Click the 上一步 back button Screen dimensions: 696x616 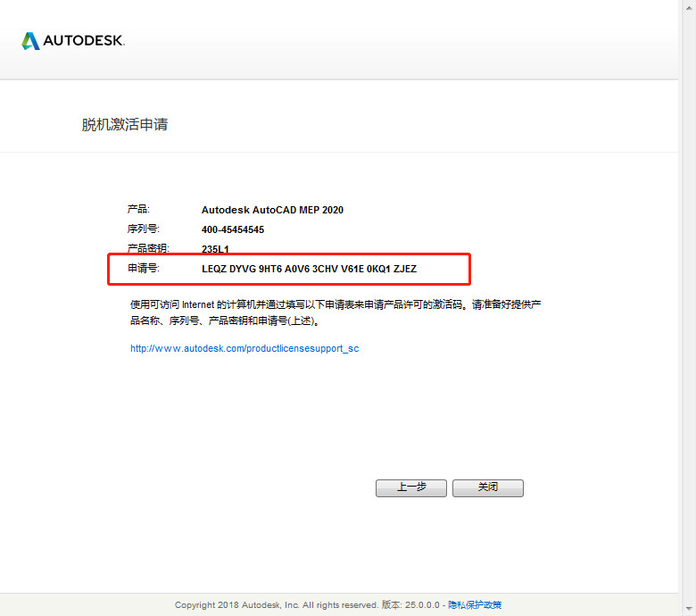click(x=411, y=488)
